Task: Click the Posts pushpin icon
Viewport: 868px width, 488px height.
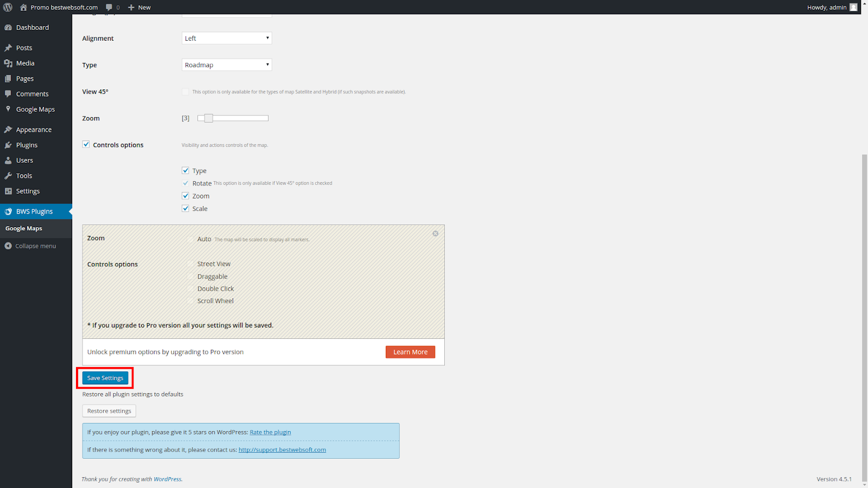Action: tap(8, 48)
